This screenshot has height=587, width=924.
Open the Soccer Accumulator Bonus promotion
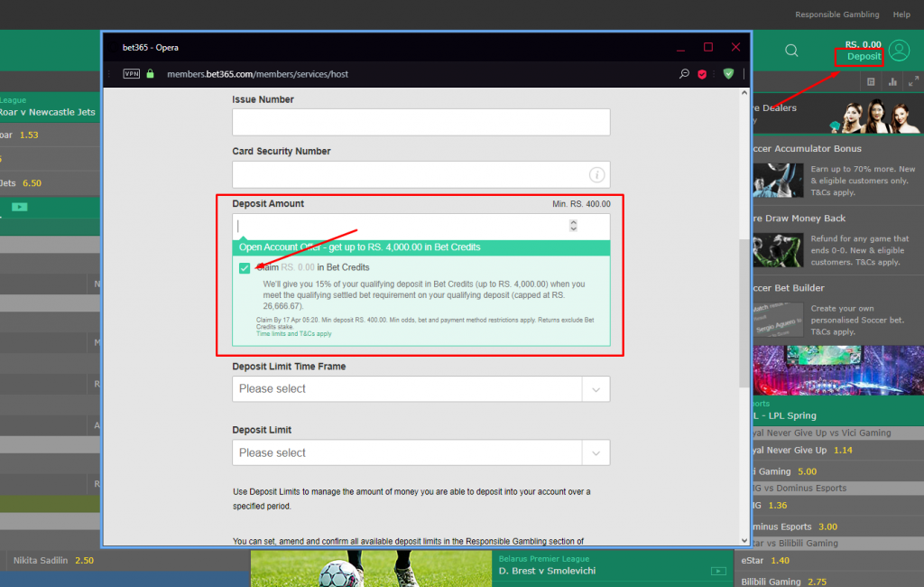coord(836,170)
